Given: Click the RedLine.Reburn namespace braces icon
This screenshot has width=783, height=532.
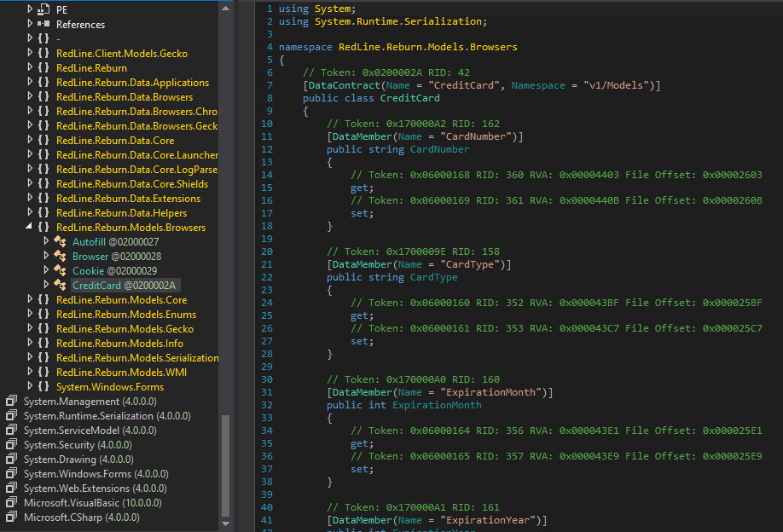Looking at the screenshot, I should point(43,68).
